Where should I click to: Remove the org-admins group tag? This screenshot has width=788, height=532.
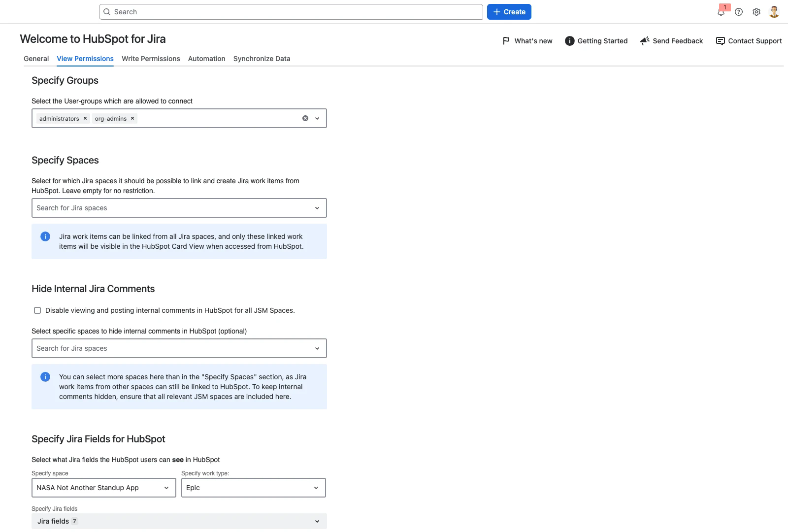tap(132, 118)
